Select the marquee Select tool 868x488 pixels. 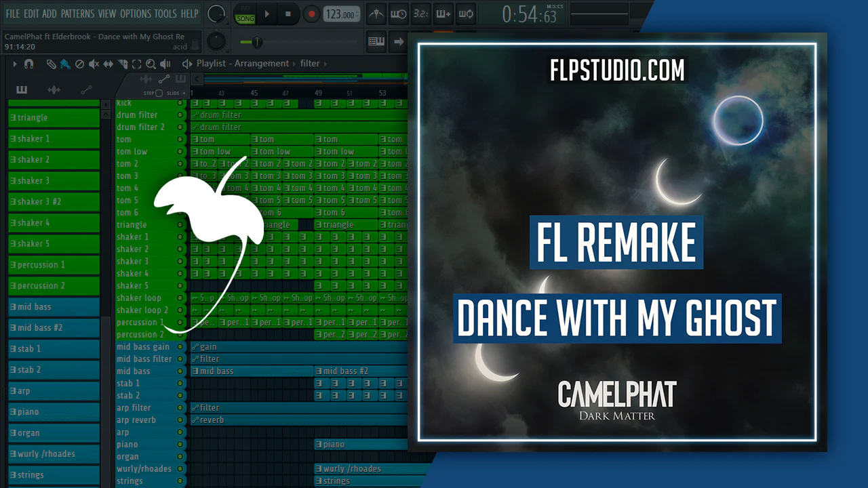click(136, 64)
